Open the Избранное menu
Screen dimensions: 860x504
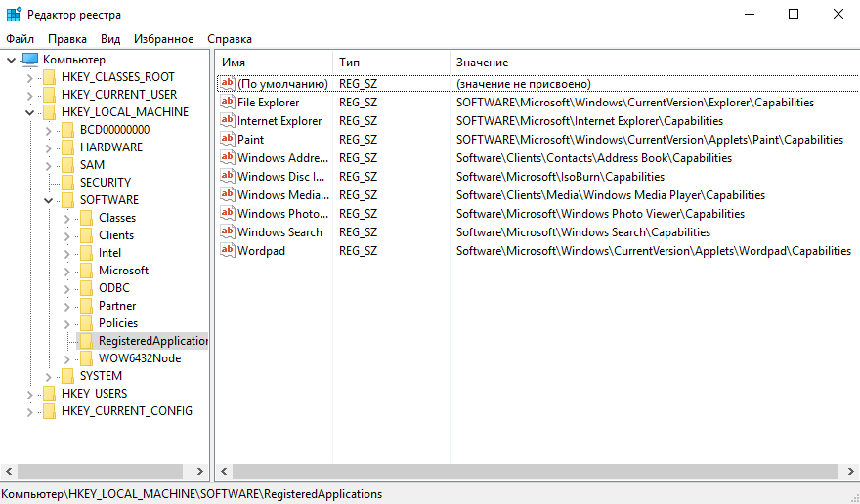click(x=163, y=39)
